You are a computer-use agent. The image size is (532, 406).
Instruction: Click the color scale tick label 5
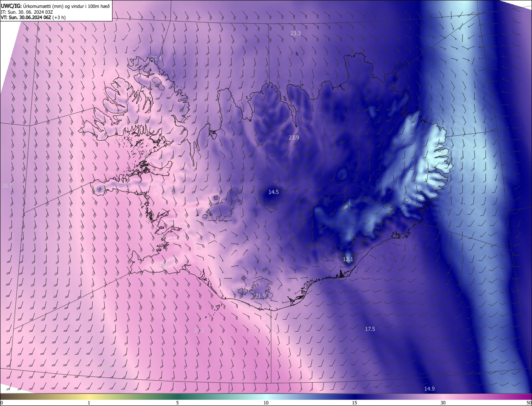(x=177, y=403)
